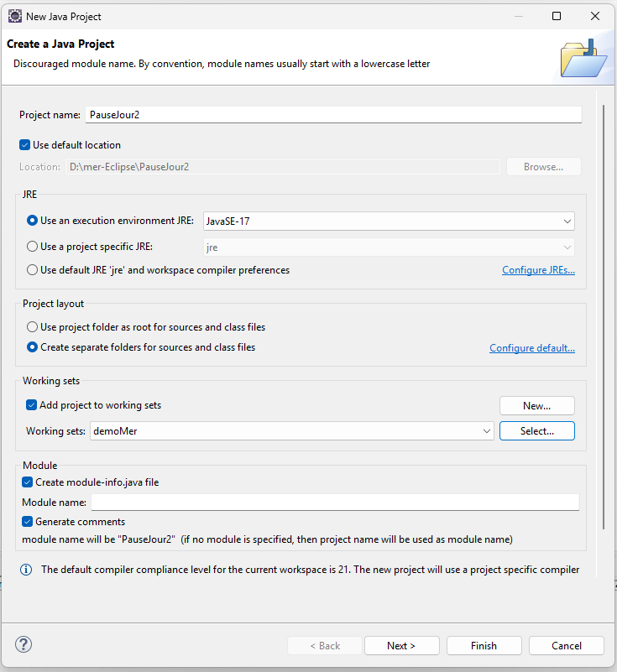Uncheck Use default location

coord(25,145)
